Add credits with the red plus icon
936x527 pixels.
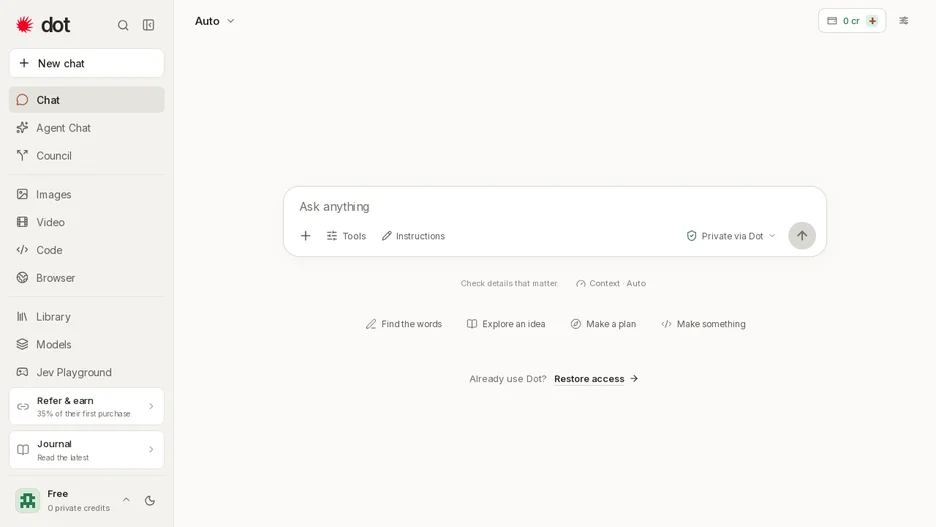click(x=872, y=21)
